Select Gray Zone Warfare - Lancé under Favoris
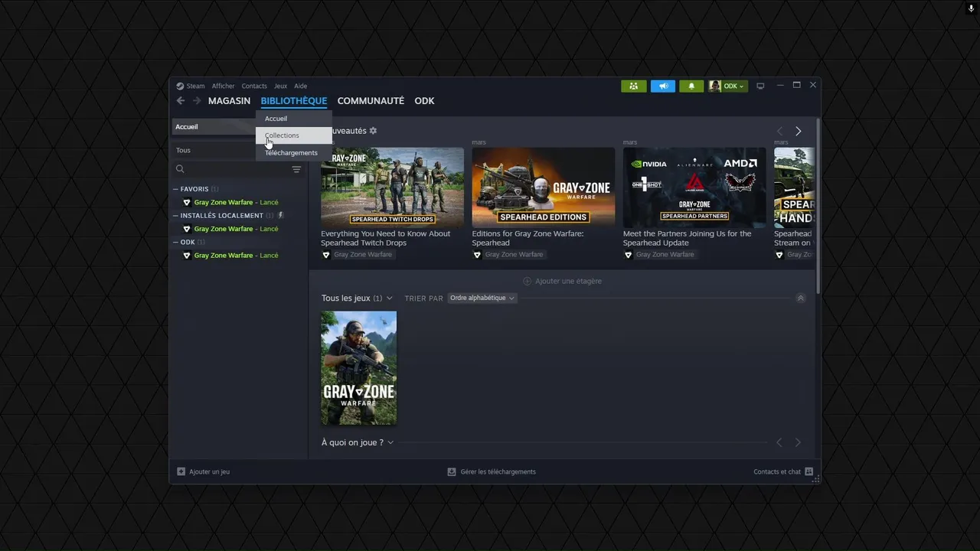This screenshot has width=980, height=551. point(237,203)
